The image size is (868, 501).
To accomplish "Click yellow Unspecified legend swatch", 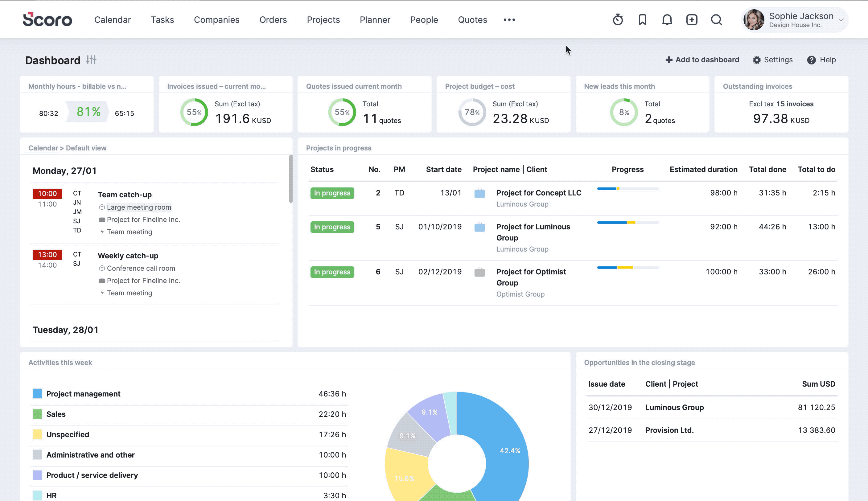I will [x=37, y=434].
